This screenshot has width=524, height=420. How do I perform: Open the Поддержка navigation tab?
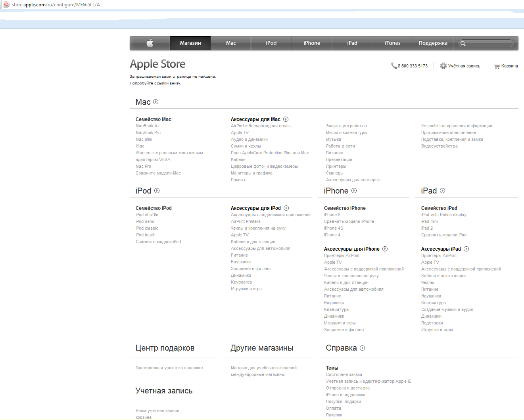click(x=433, y=43)
